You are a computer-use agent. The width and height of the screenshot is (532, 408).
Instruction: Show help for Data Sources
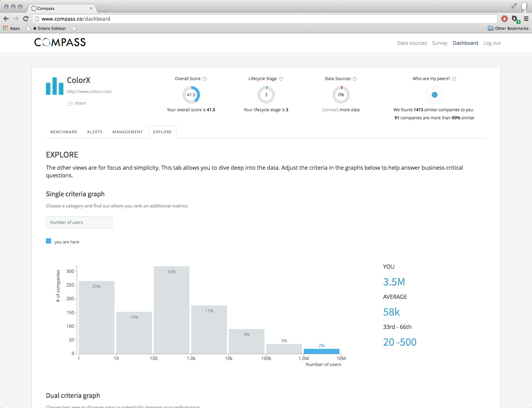354,79
